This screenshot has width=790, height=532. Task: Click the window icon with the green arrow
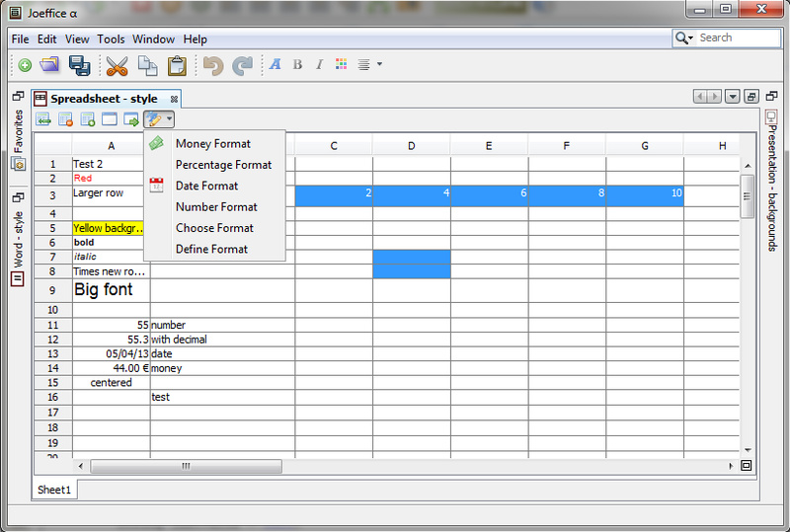[x=131, y=119]
